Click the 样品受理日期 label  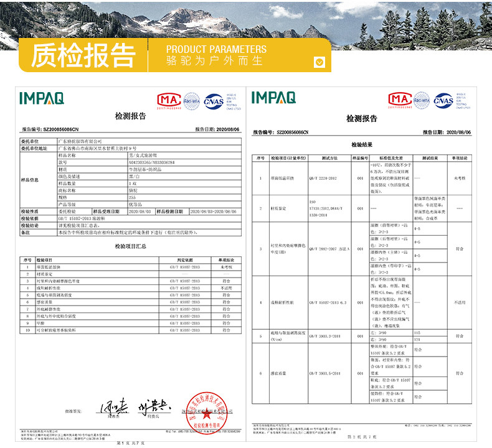click(x=106, y=212)
